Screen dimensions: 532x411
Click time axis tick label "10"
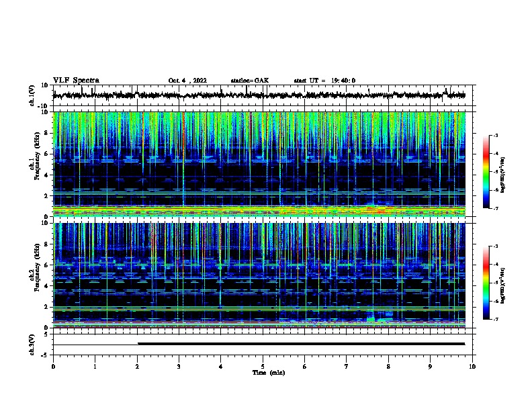coord(472,367)
